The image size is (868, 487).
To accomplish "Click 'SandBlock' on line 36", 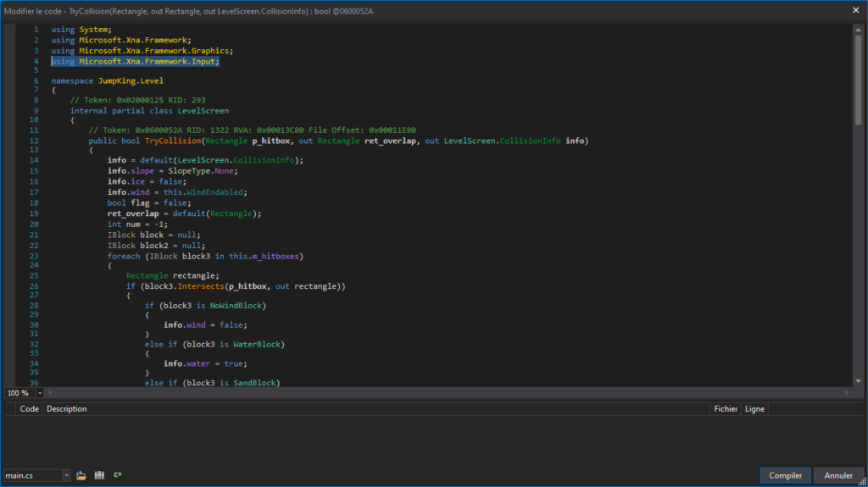I will pyautogui.click(x=254, y=383).
